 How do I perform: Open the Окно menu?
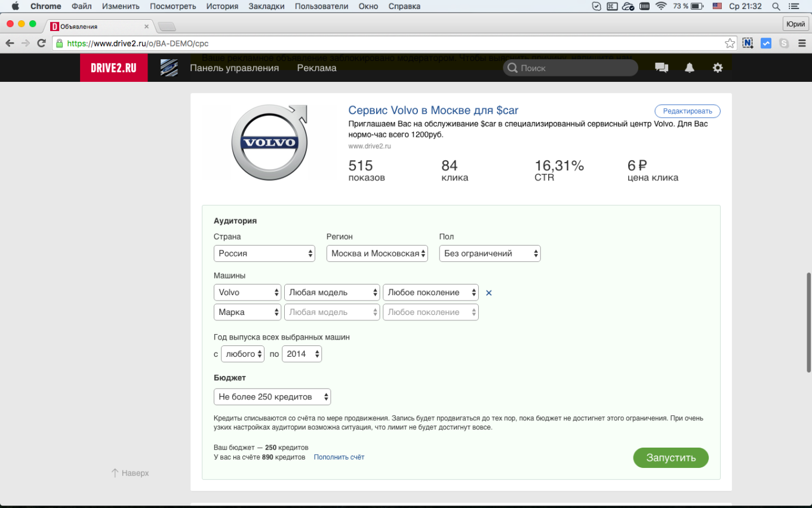pyautogui.click(x=368, y=6)
